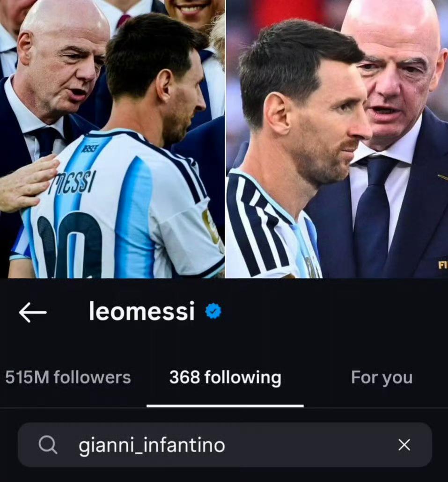
Task: Select the 368 following tab
Action: click(x=225, y=378)
